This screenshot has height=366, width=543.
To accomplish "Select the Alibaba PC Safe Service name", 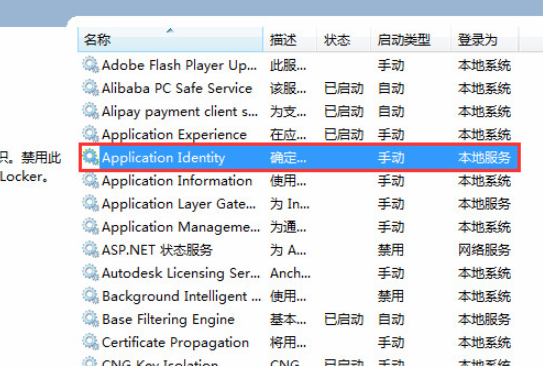I will 177,88.
